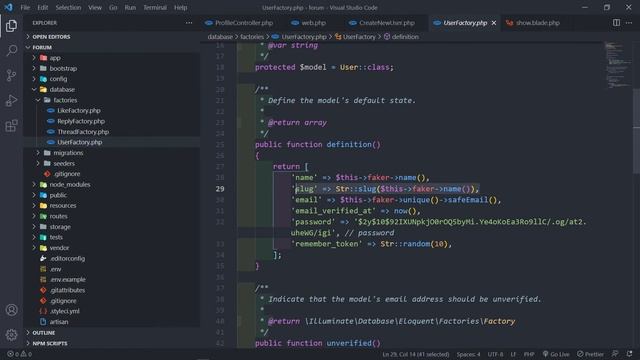Expand the resources folder

[63, 206]
